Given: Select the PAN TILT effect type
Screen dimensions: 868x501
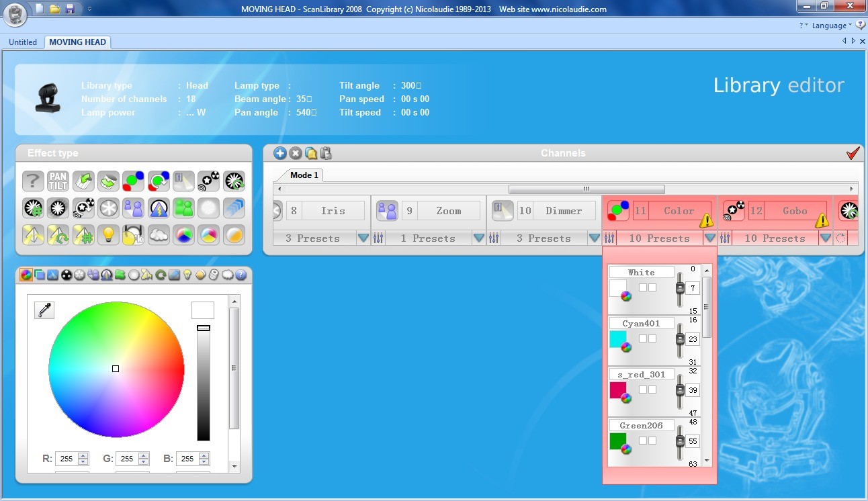Looking at the screenshot, I should pos(58,181).
